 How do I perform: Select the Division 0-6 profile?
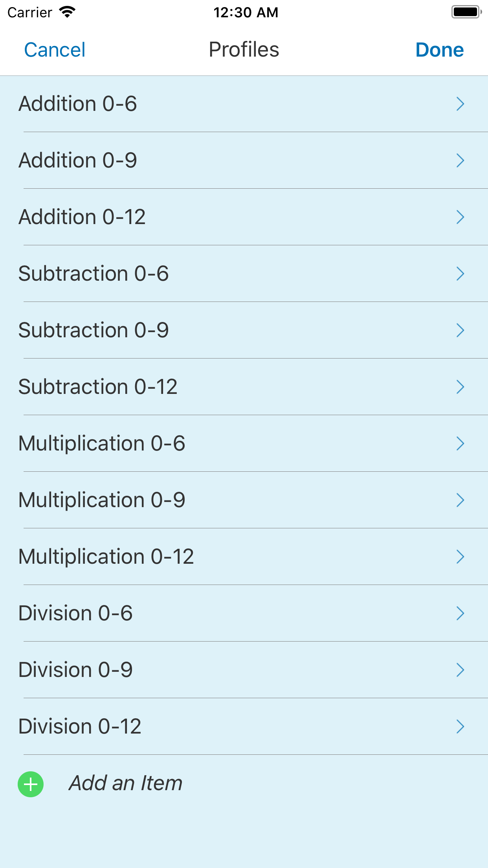(76, 613)
